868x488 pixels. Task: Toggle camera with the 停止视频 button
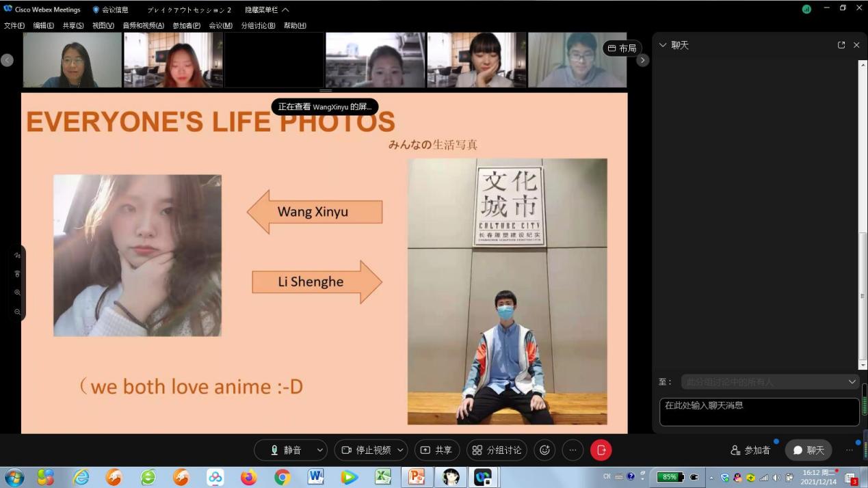pyautogui.click(x=366, y=450)
